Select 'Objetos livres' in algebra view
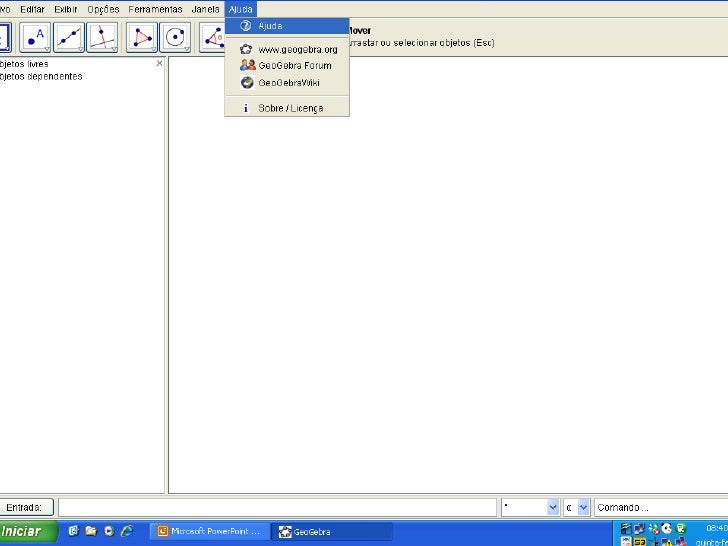728x546 pixels. (x=24, y=64)
